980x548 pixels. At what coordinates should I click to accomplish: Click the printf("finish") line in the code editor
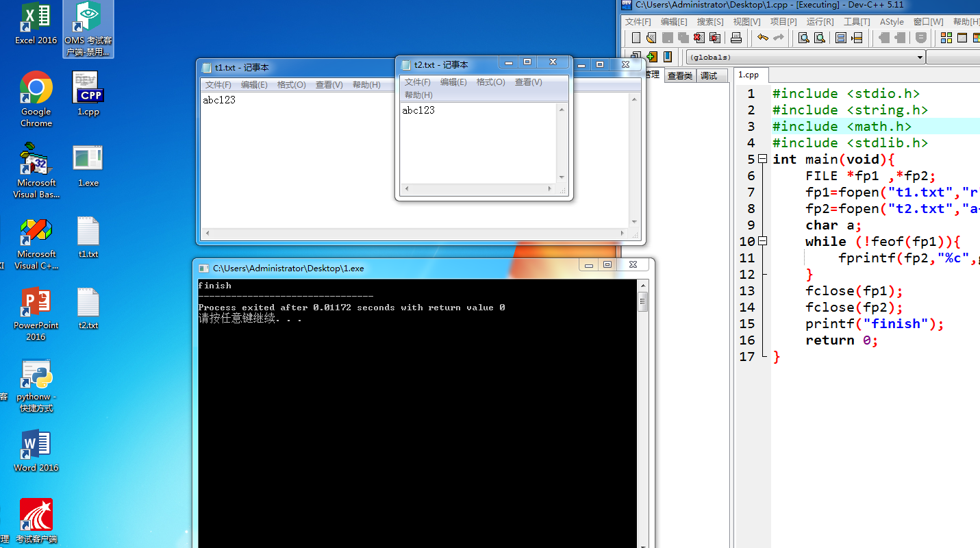(875, 324)
